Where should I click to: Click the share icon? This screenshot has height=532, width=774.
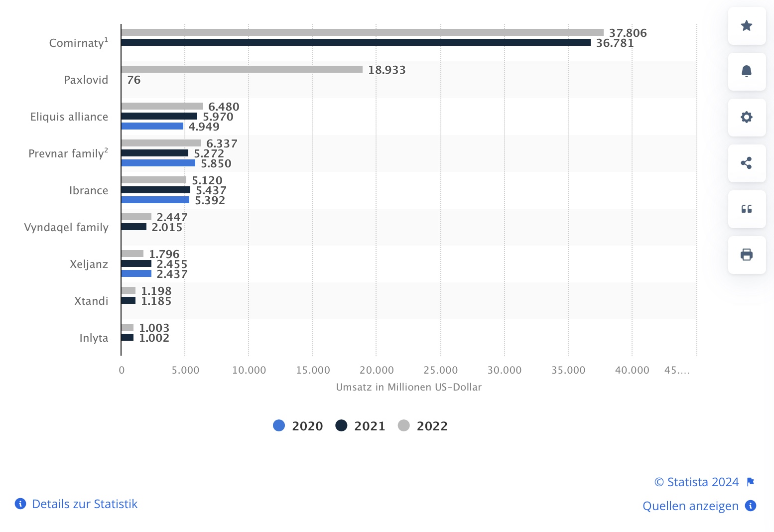(x=746, y=163)
